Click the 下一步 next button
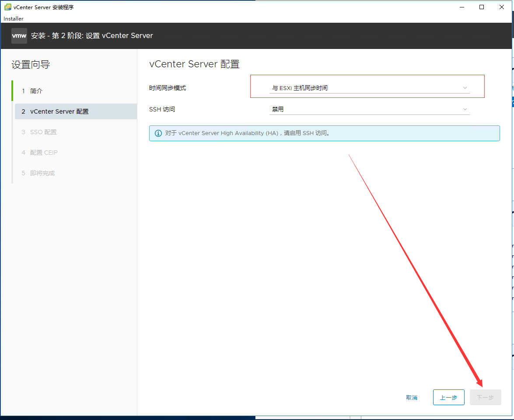The width and height of the screenshot is (514, 420). 485,397
